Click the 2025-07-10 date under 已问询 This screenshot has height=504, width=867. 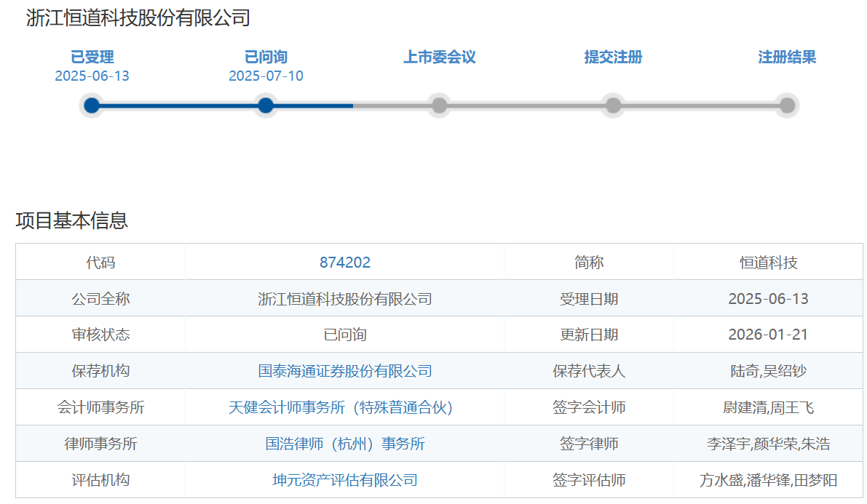266,76
